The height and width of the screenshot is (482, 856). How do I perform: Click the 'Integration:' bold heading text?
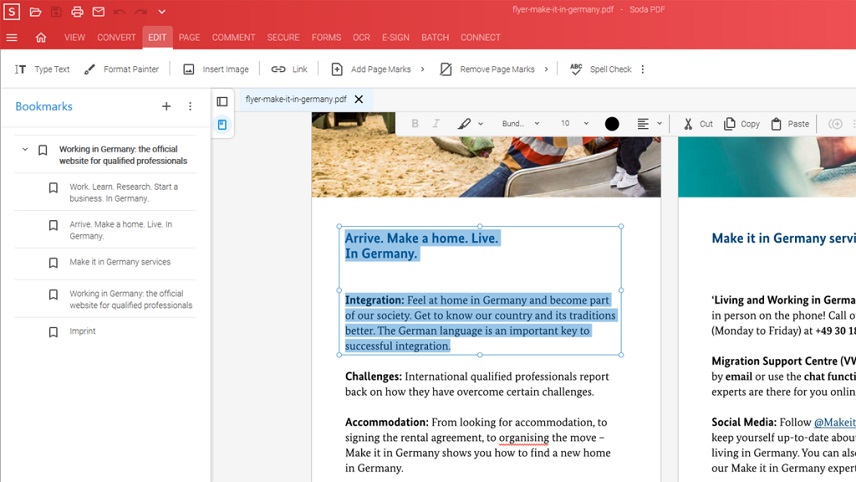[374, 300]
